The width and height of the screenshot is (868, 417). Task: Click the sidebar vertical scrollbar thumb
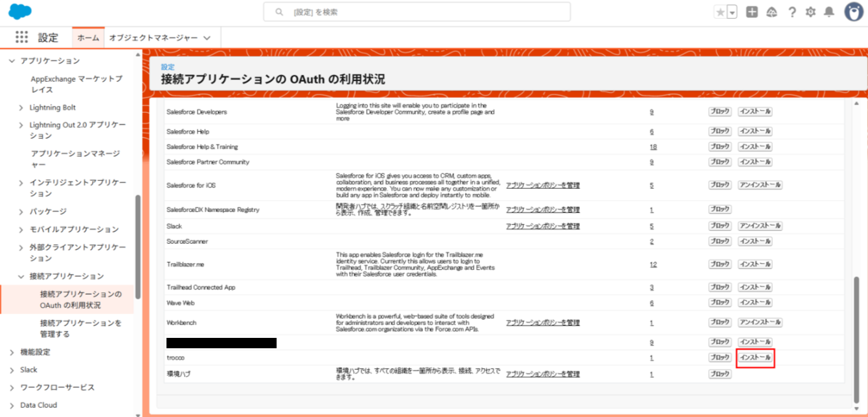click(x=137, y=246)
